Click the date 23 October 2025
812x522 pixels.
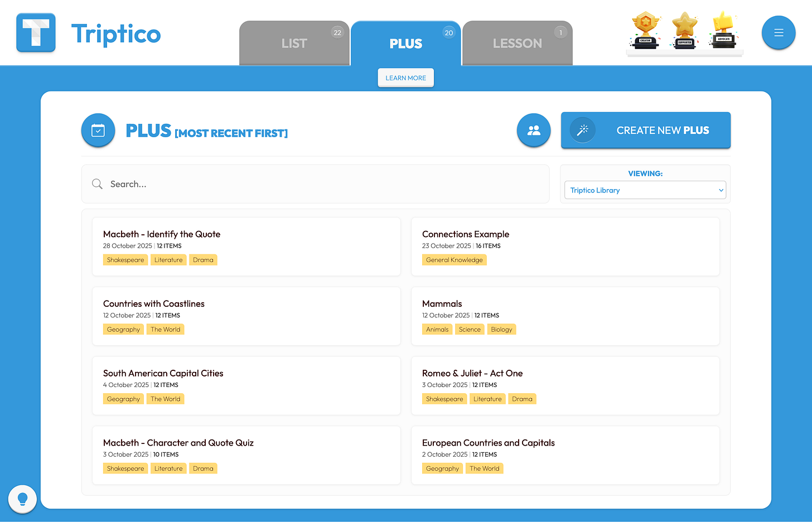[x=447, y=246]
